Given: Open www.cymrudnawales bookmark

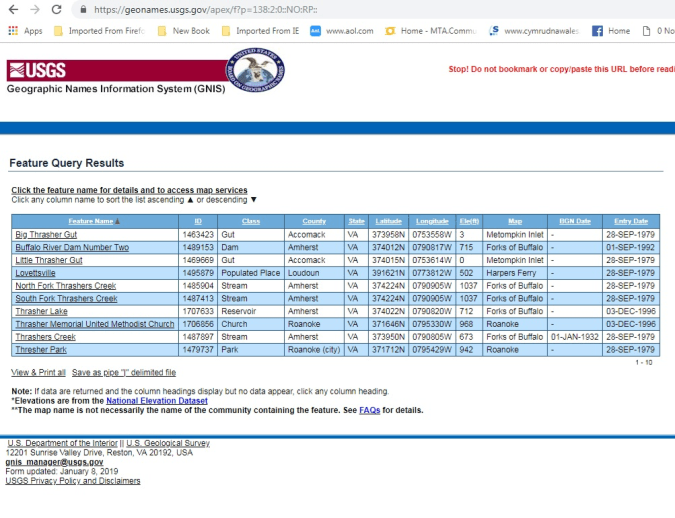Looking at the screenshot, I should click(x=535, y=31).
